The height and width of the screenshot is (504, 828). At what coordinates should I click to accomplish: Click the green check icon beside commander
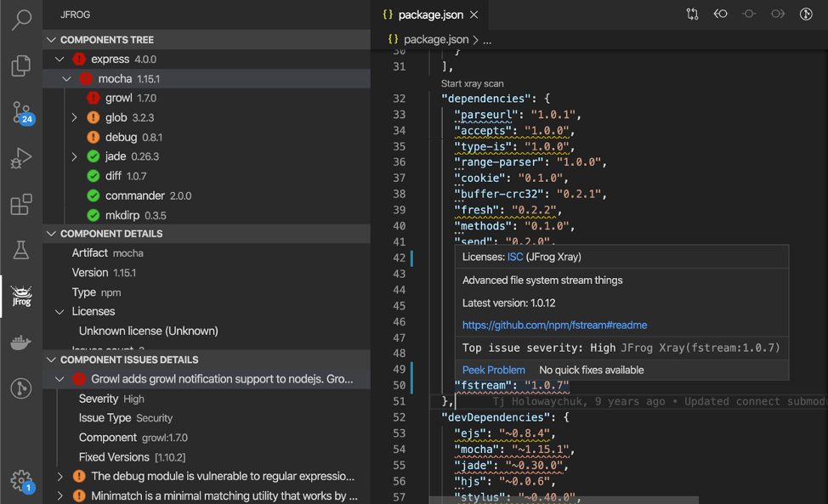pos(94,195)
